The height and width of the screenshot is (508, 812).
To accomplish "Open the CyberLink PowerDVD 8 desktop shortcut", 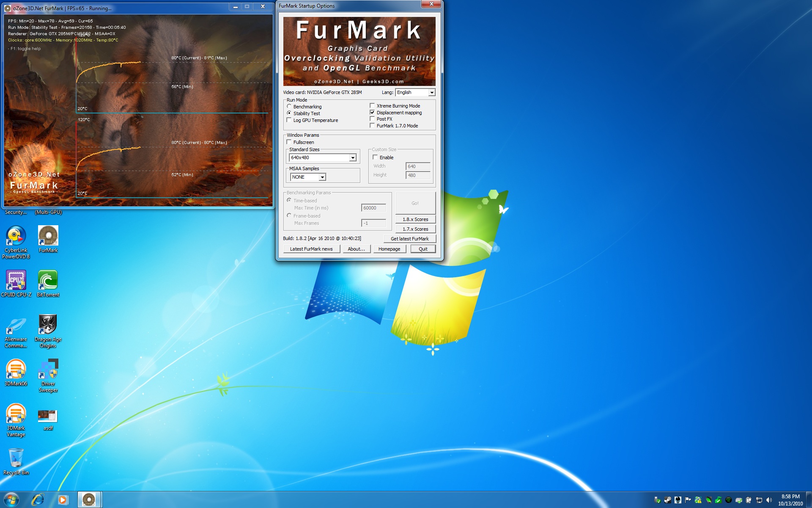I will pos(16,242).
